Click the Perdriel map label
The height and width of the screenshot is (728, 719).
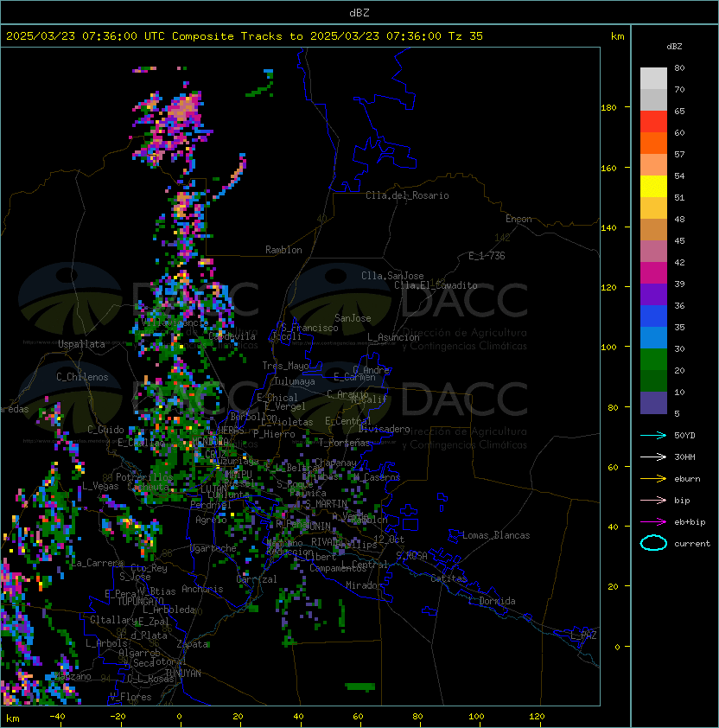coord(211,505)
